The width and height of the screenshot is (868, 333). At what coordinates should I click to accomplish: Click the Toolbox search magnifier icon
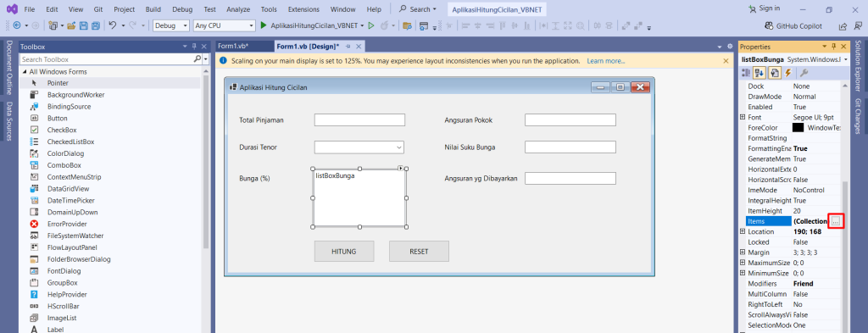point(198,59)
